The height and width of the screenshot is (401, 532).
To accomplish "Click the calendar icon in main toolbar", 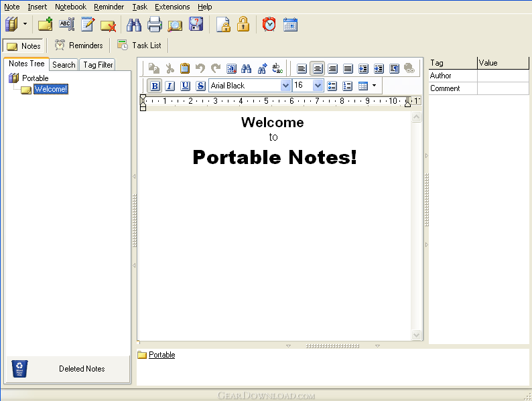I will (x=290, y=24).
